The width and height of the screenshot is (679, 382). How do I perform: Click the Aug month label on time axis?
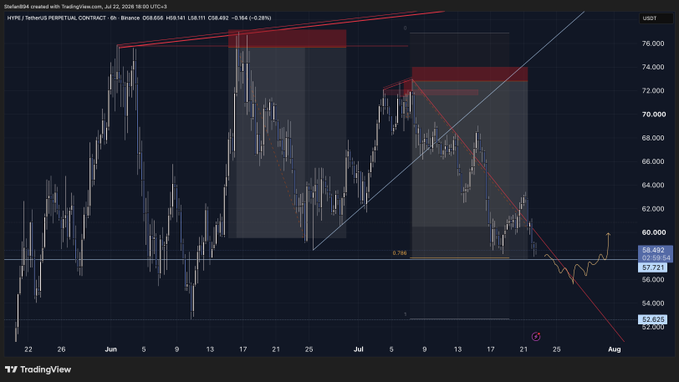pyautogui.click(x=614, y=349)
